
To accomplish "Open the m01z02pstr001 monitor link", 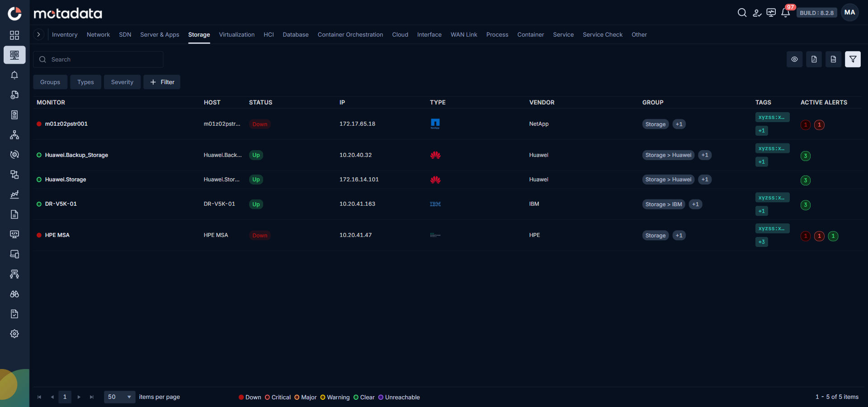I will pyautogui.click(x=66, y=124).
